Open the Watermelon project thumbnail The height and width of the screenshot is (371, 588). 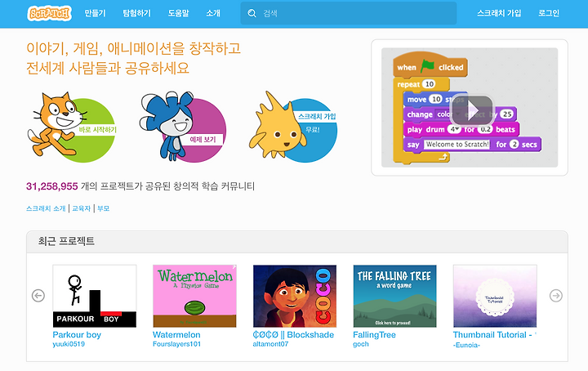[x=194, y=296]
